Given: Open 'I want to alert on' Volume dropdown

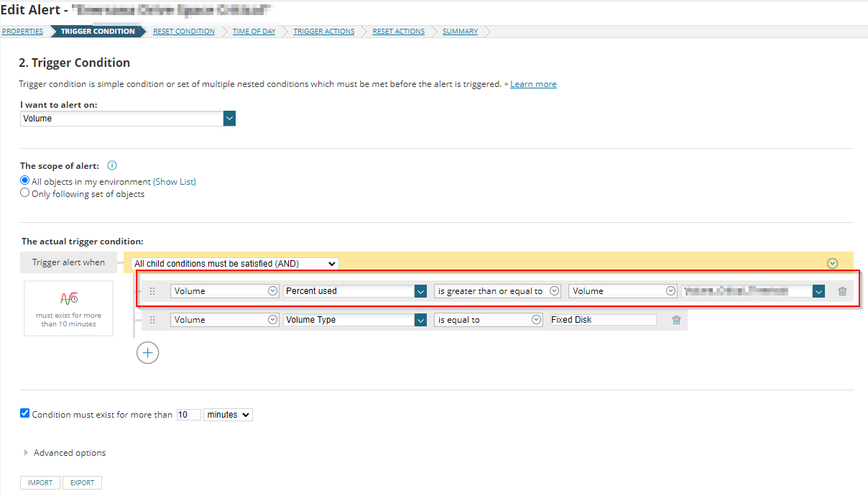Looking at the screenshot, I should pyautogui.click(x=128, y=119).
